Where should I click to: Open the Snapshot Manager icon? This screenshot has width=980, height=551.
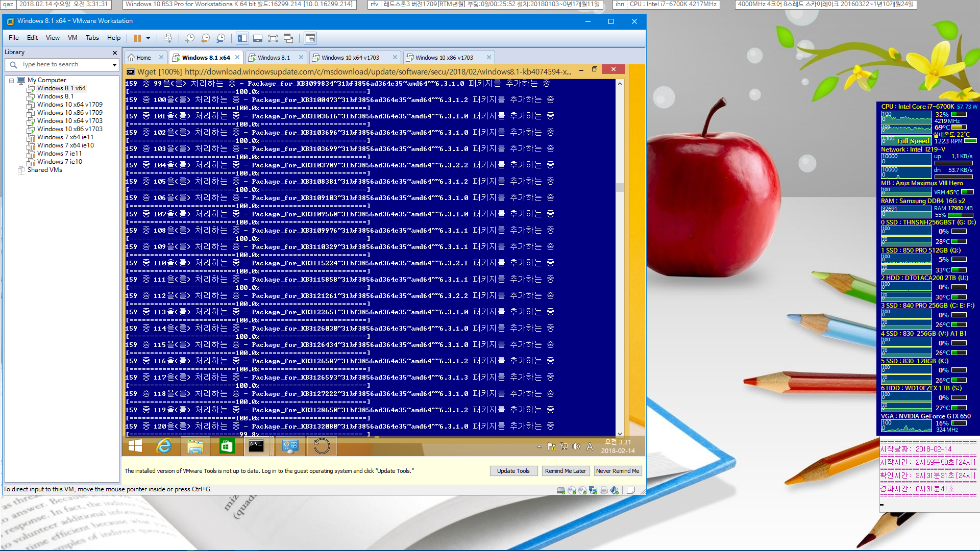click(220, 38)
